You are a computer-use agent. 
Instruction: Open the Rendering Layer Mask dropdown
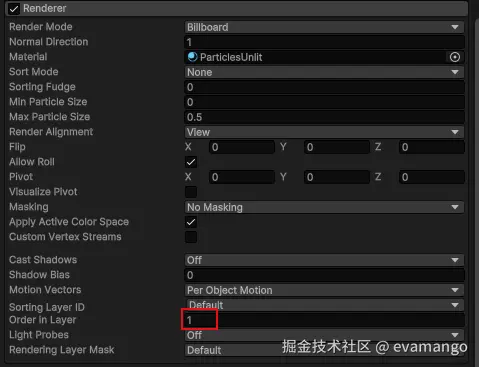324,350
